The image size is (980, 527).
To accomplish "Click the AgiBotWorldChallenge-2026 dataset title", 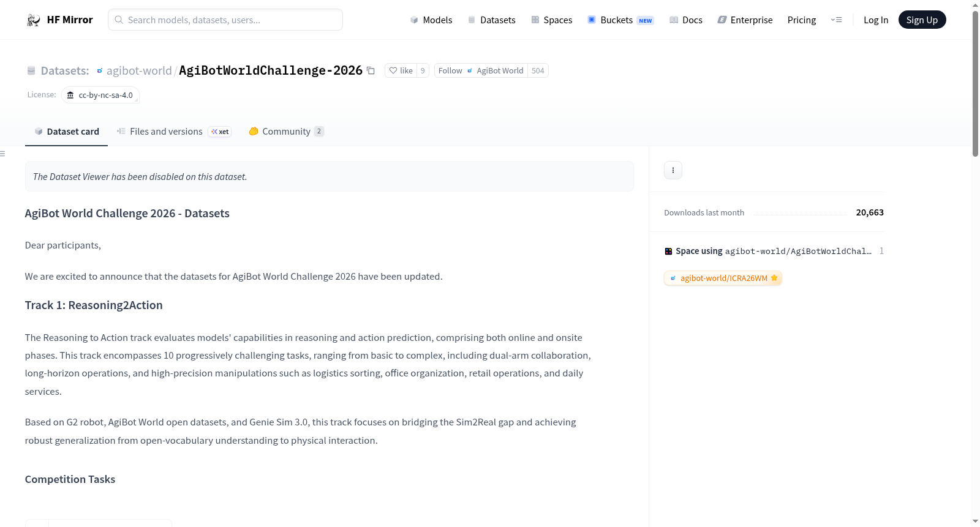I will pyautogui.click(x=271, y=70).
